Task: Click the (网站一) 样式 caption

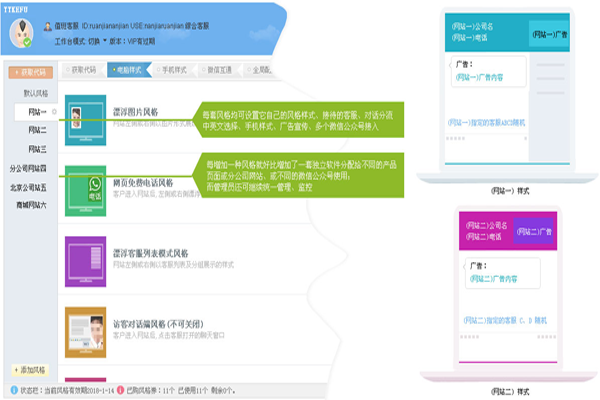Action: click(510, 191)
